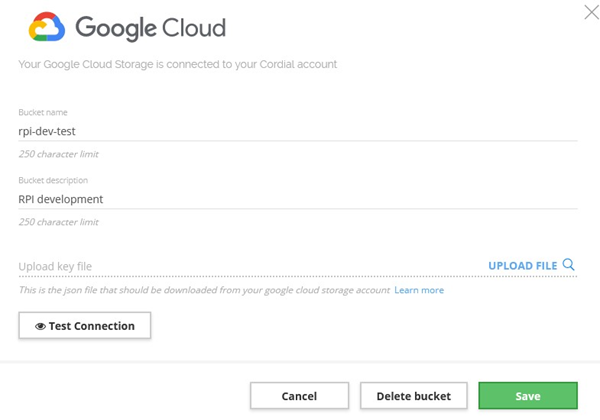This screenshot has height=420, width=600.
Task: Click the Bucket description label
Action: 53,180
